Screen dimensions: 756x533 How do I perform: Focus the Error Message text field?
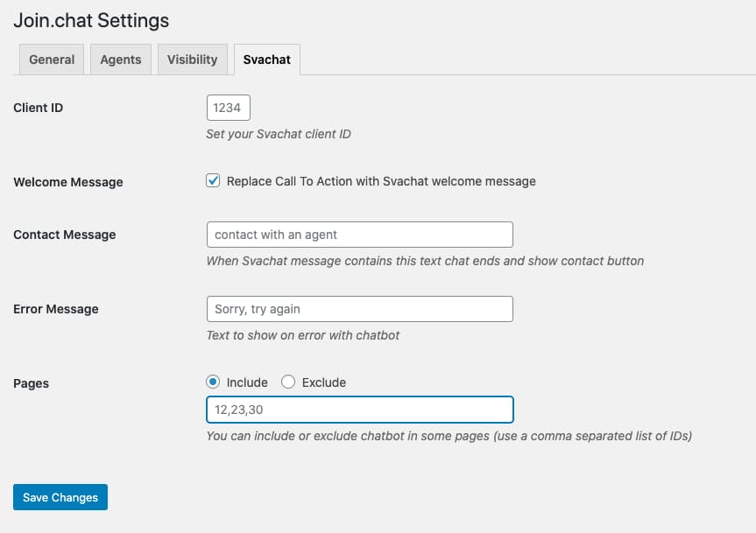pyautogui.click(x=360, y=309)
